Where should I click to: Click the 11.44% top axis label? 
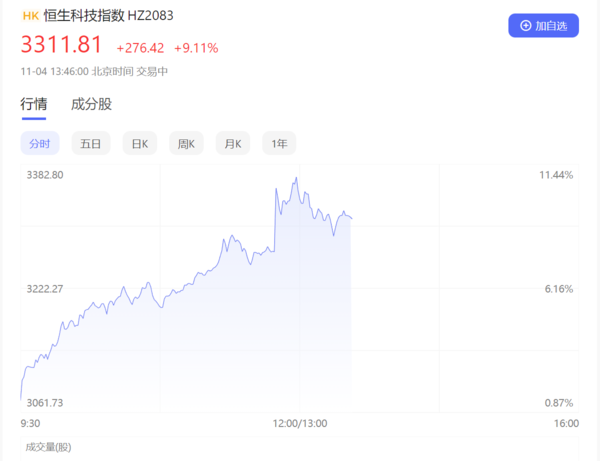coord(556,175)
